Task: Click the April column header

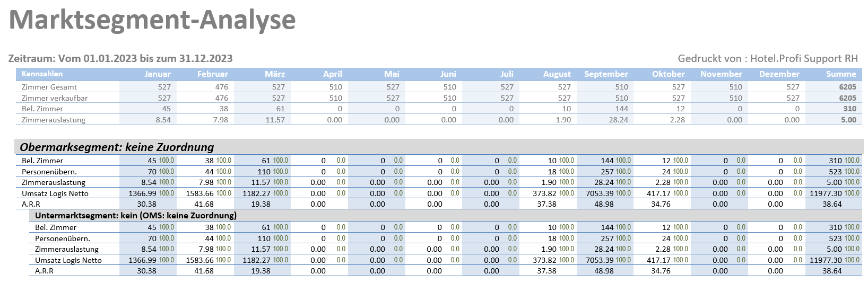Action: (333, 74)
